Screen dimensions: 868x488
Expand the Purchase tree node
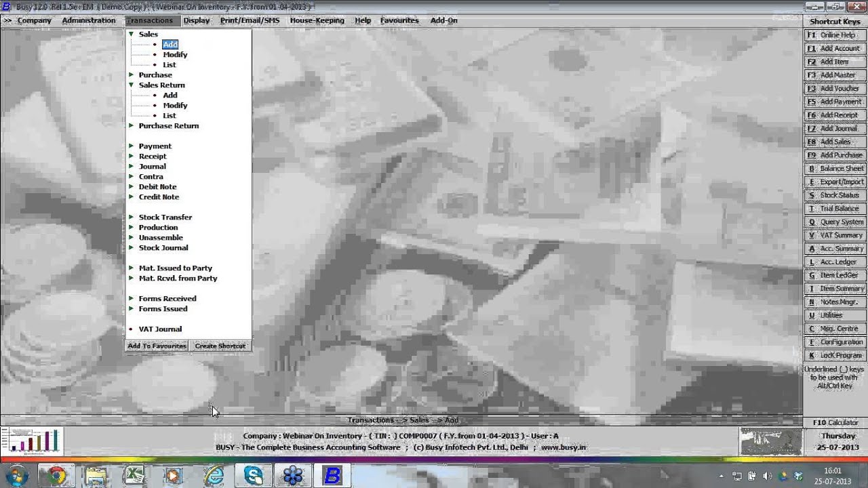(x=131, y=75)
